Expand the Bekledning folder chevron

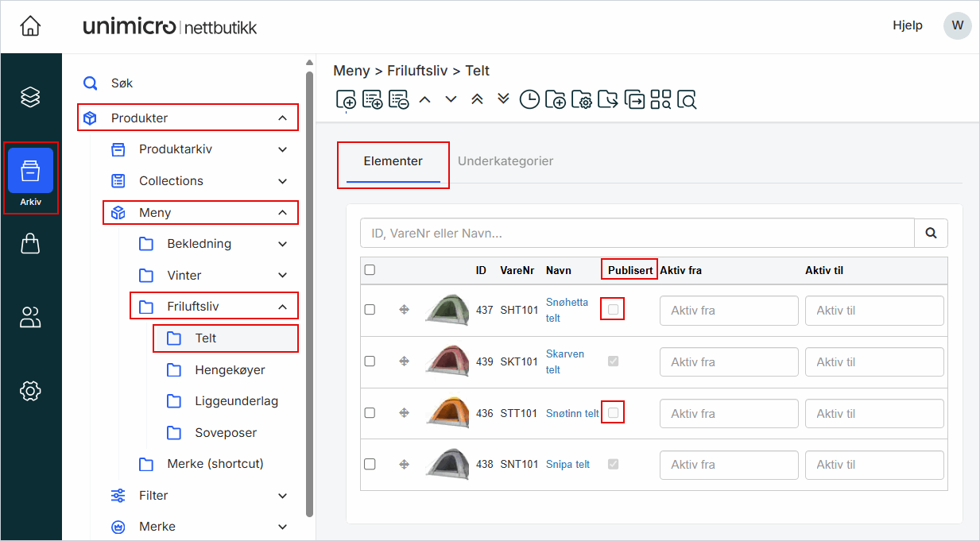(282, 244)
